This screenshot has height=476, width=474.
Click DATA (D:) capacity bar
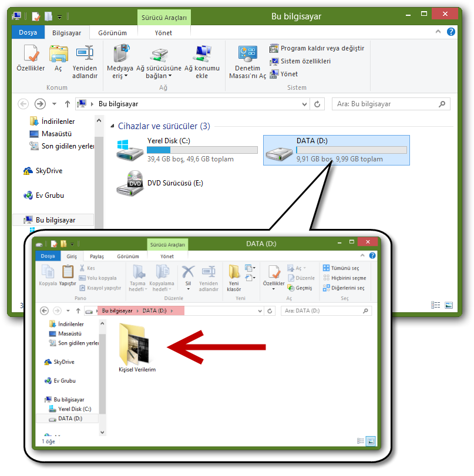pos(352,150)
